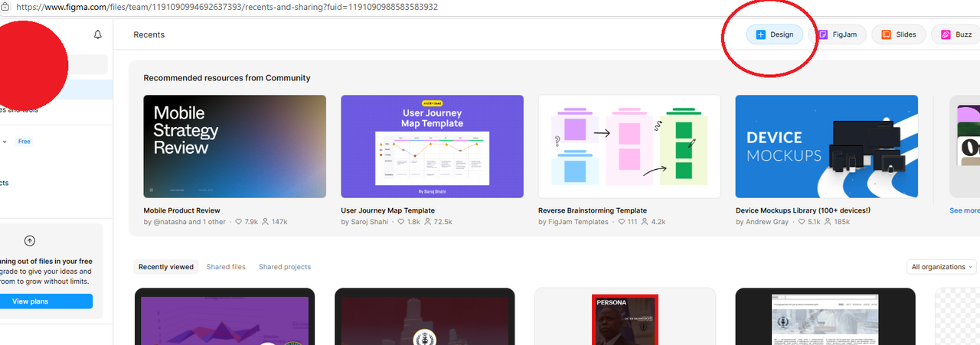This screenshot has width=980, height=345.
Task: Click the Slides orange icon
Action: point(886,34)
